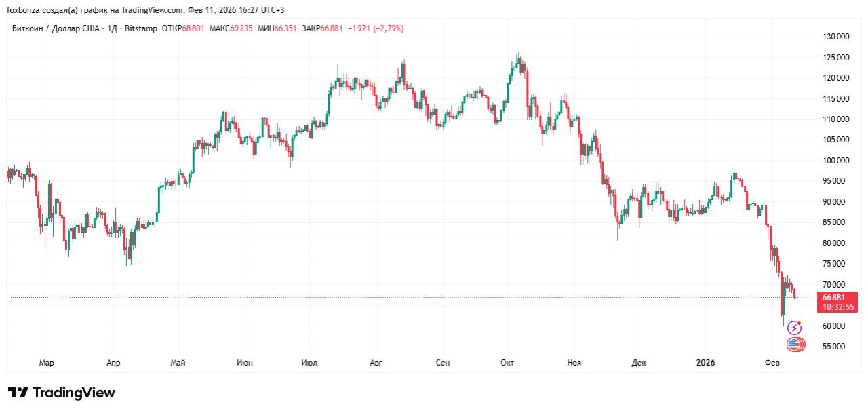Screen dimensions: 868x413
Task: Click the purple lightning bolt event icon
Action: pos(794,328)
